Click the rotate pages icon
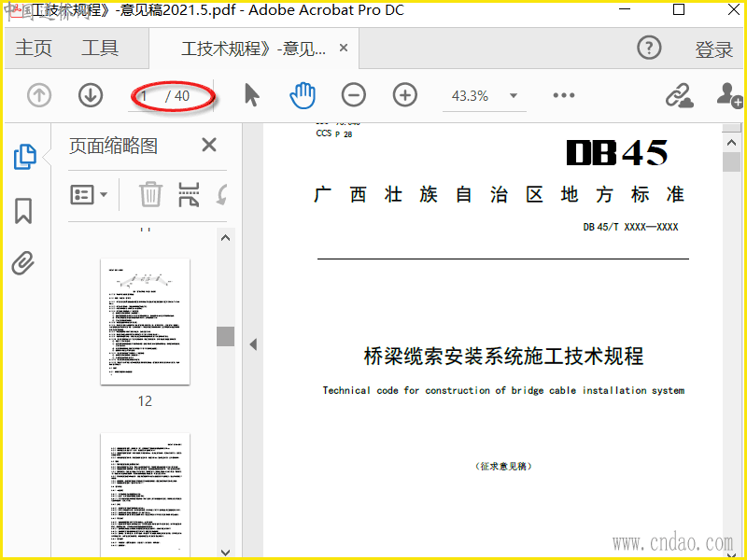Viewport: 747px width, 560px height. [x=222, y=194]
